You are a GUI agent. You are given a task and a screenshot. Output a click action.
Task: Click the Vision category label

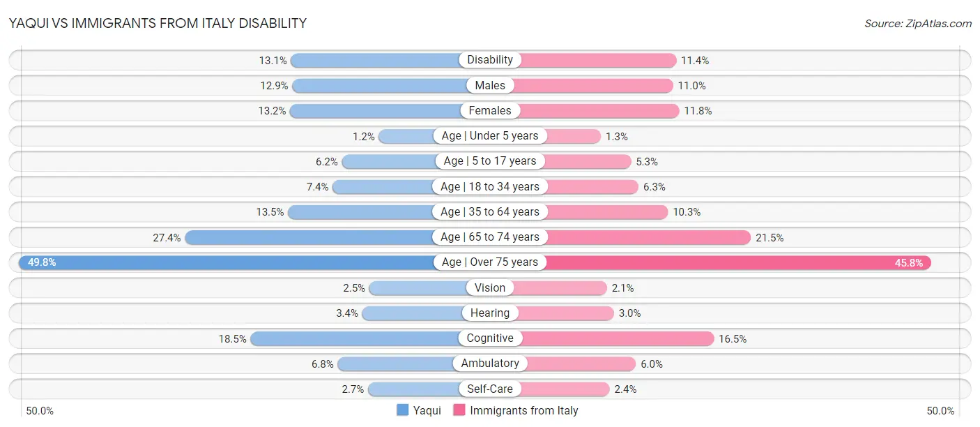490,287
